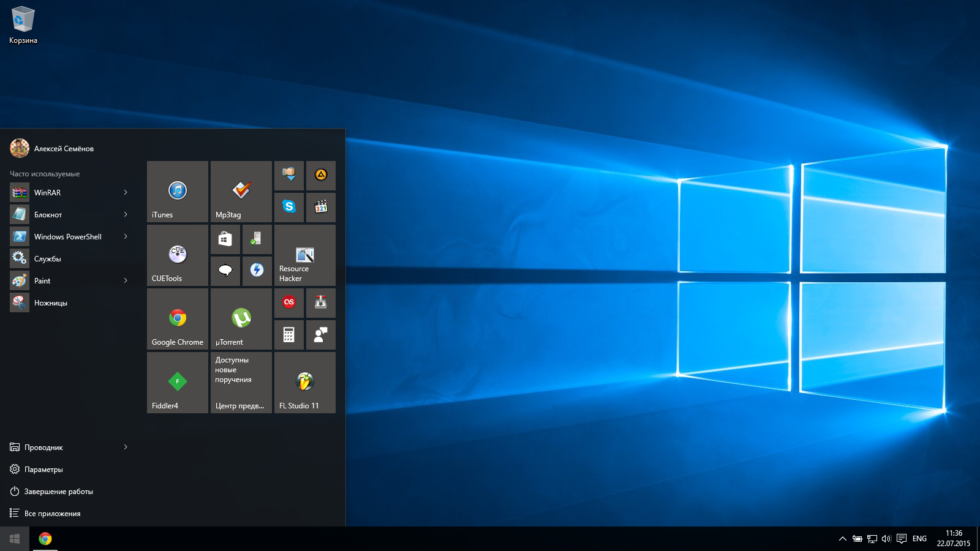The image size is (980, 551).
Task: Open Ножницы from the Start list
Action: [72, 302]
